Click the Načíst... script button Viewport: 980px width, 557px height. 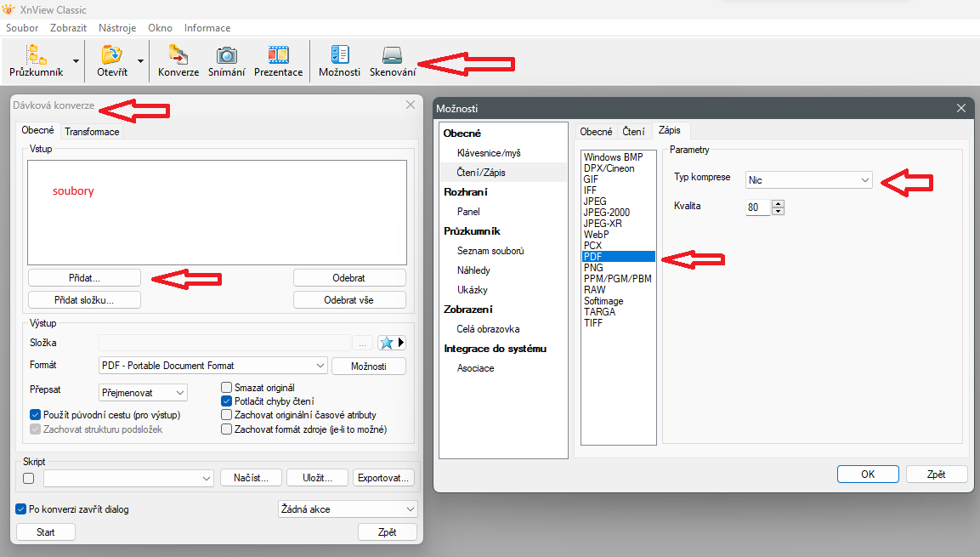(252, 478)
